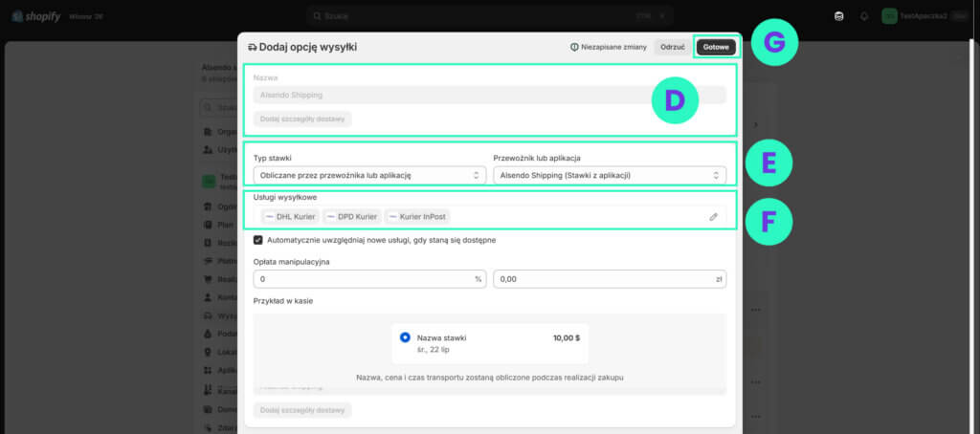
Task: Click the upper Dodaj szczegóły dostawy button
Action: pos(302,119)
